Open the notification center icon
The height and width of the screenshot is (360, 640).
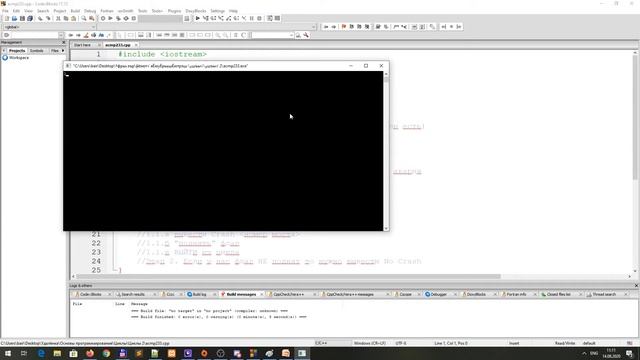coord(630,353)
